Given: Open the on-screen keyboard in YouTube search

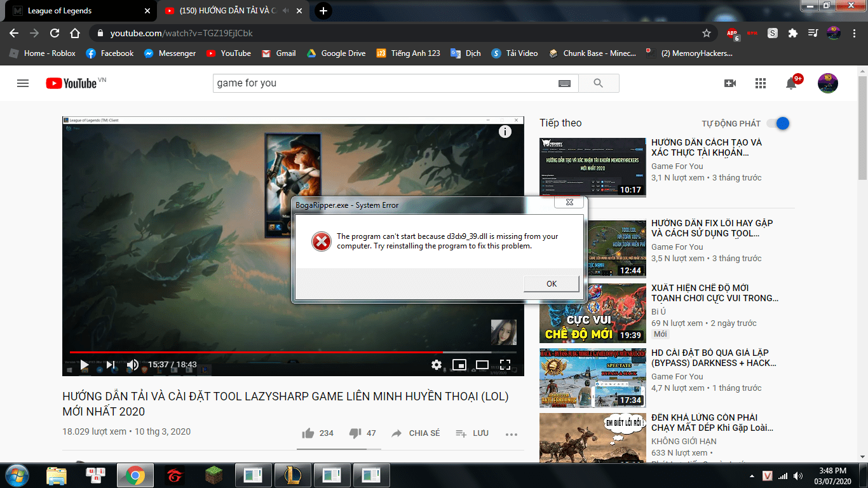Looking at the screenshot, I should tap(564, 83).
